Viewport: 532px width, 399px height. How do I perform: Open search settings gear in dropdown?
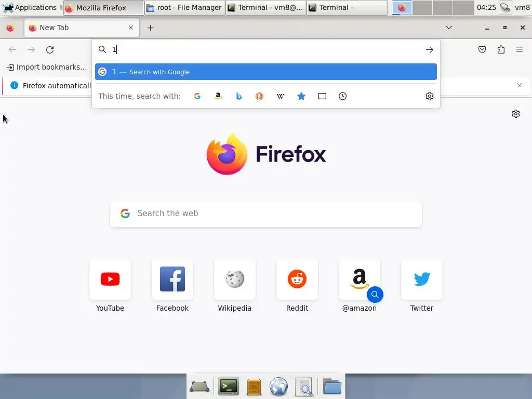pyautogui.click(x=430, y=96)
